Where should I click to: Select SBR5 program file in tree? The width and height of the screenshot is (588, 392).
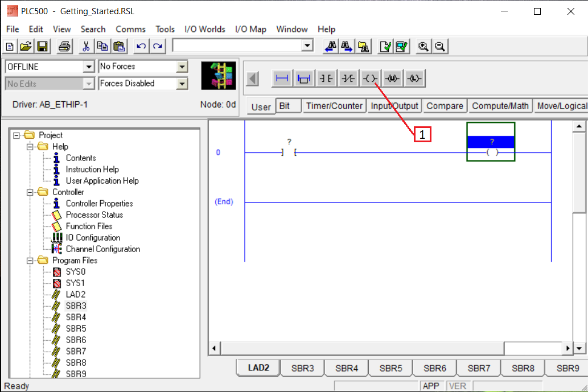pyautogui.click(x=76, y=329)
